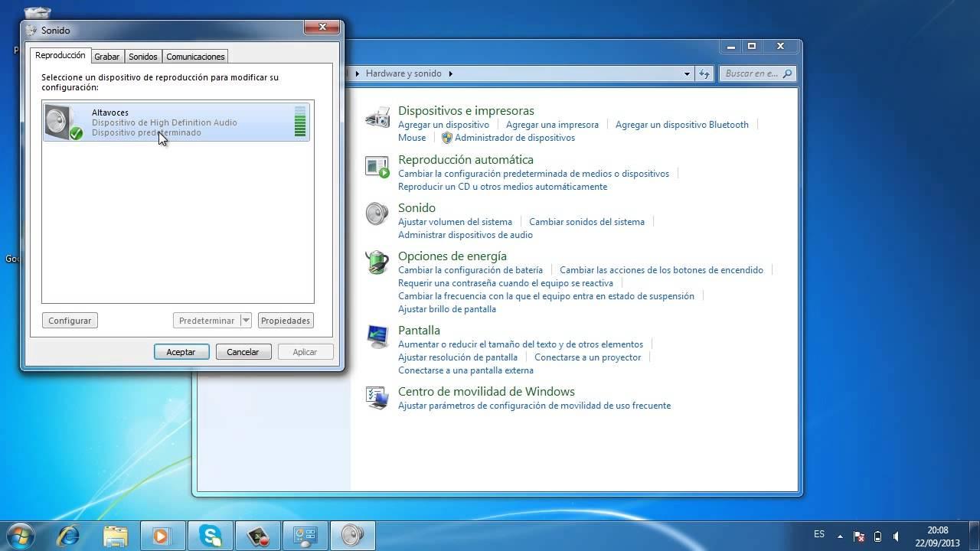Click the Dispositivos e impresoras printer icon
The height and width of the screenshot is (551, 980).
[x=377, y=118]
